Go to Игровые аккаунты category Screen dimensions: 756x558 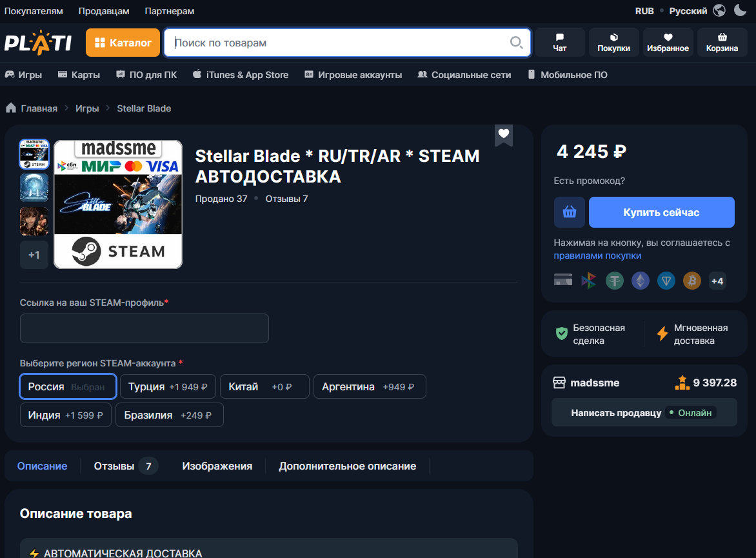point(353,75)
